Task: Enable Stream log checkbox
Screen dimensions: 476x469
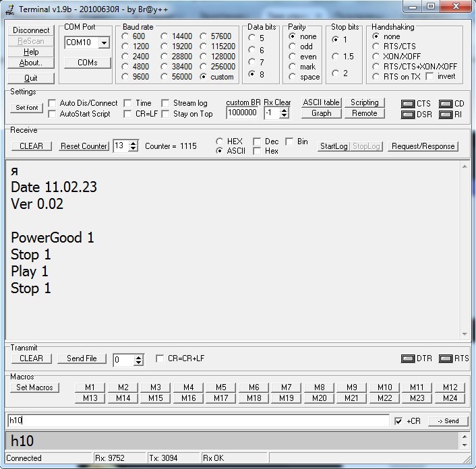Action: tap(165, 103)
